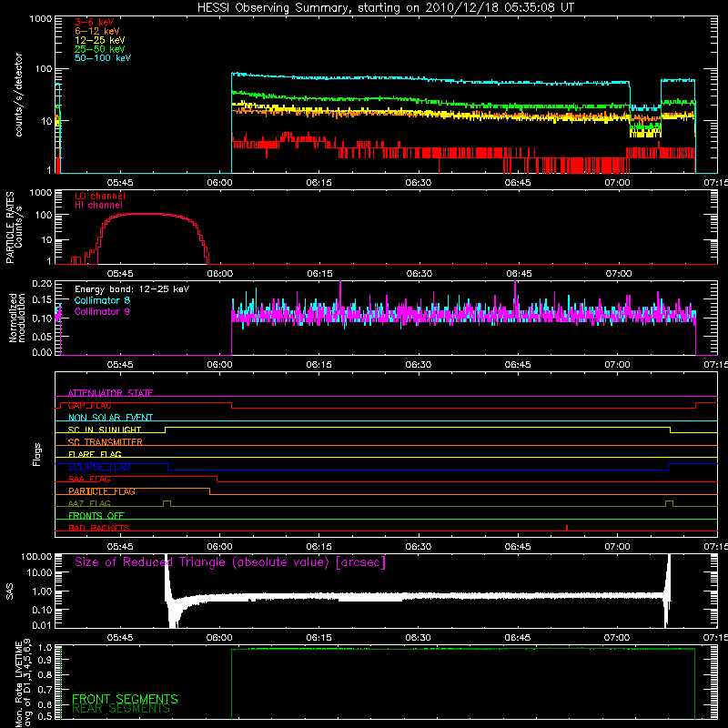Viewport: 728px width, 728px height.
Task: Click the GAP_FLAG label
Action: (x=89, y=405)
